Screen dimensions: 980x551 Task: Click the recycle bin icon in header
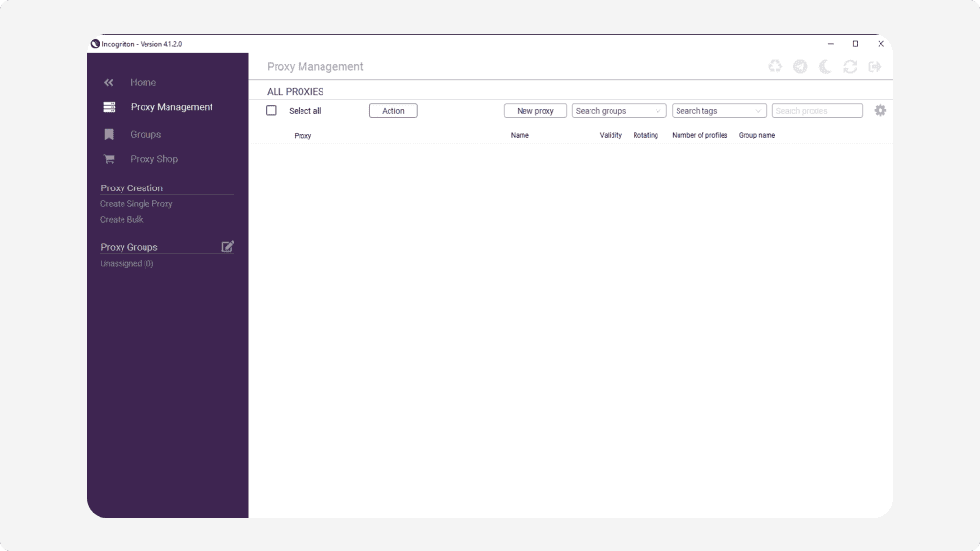click(x=775, y=66)
